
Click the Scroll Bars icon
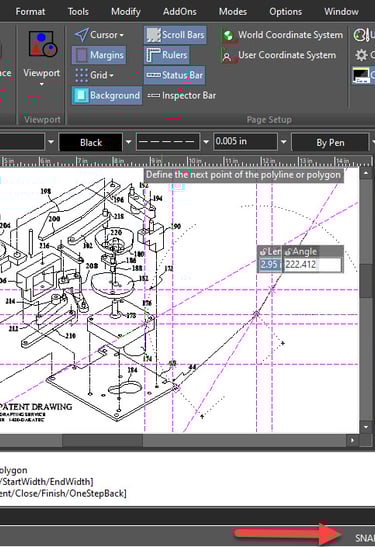click(x=153, y=35)
